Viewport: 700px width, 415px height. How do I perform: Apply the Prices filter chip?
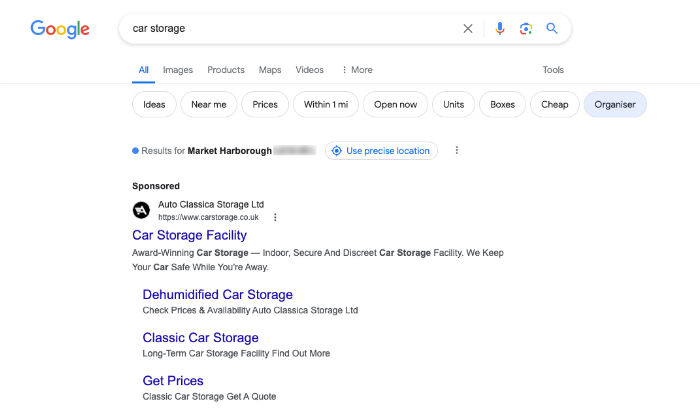coord(265,104)
